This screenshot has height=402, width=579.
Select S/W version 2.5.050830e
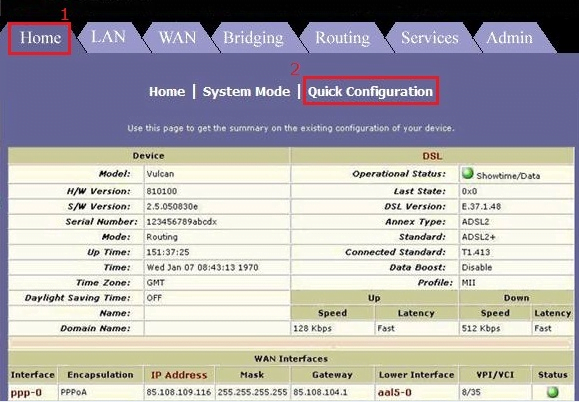pos(172,206)
